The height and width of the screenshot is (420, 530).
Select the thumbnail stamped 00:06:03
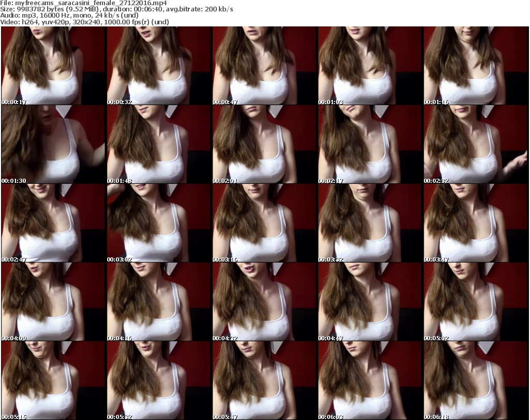(370, 381)
